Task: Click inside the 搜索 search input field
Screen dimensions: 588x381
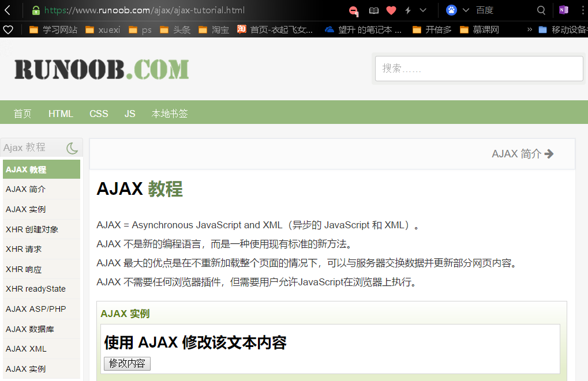Action: tap(479, 68)
